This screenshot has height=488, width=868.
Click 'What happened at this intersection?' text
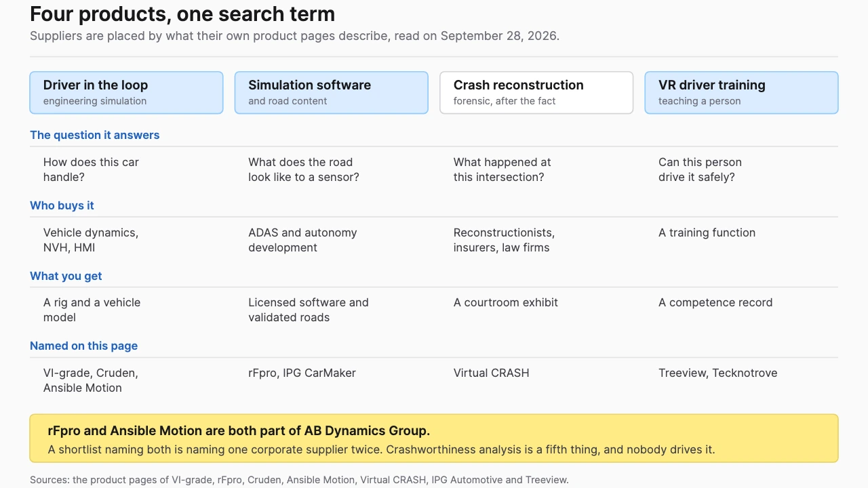tap(502, 169)
